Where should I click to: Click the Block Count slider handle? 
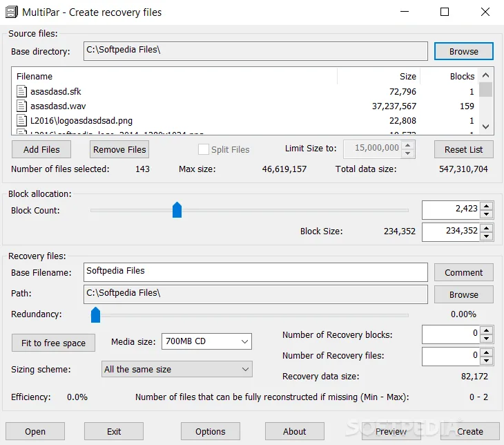[177, 210]
